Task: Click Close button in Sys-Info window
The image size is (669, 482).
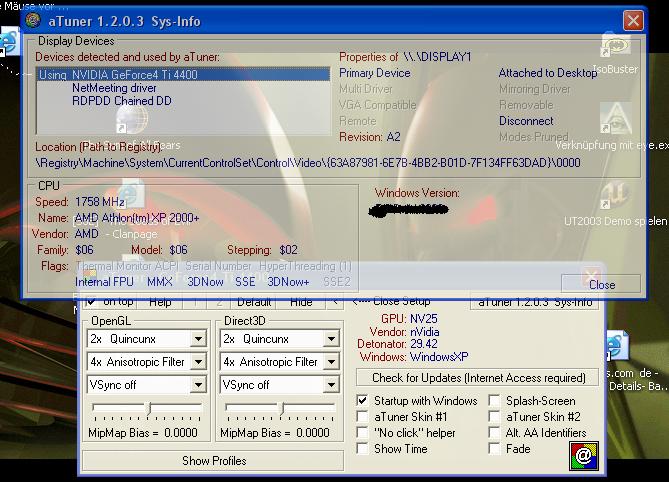Action: click(601, 285)
